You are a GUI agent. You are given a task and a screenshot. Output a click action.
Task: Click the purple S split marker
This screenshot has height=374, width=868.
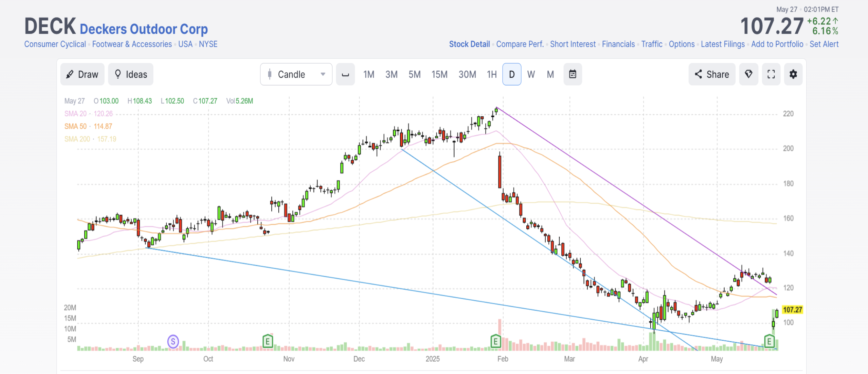(x=173, y=342)
